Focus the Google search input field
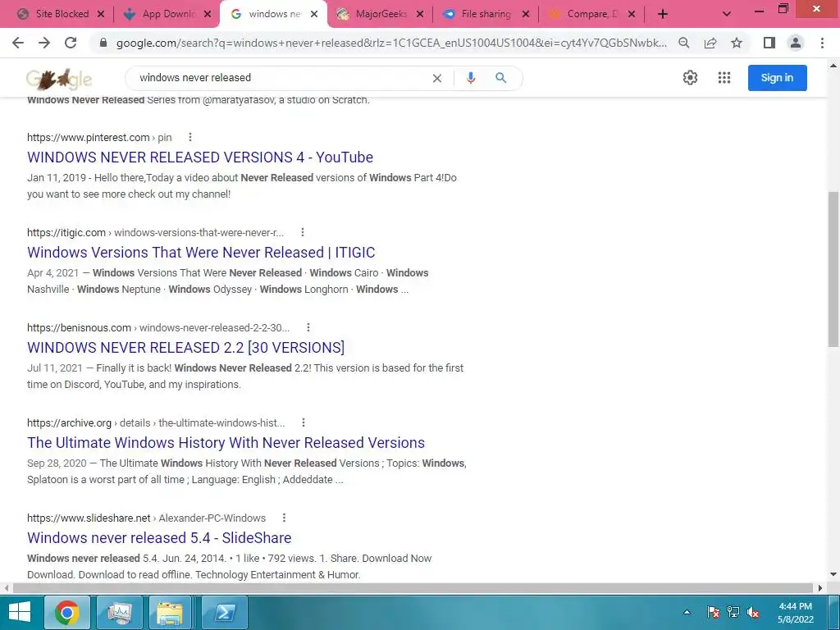Image resolution: width=840 pixels, height=630 pixels. click(x=279, y=78)
